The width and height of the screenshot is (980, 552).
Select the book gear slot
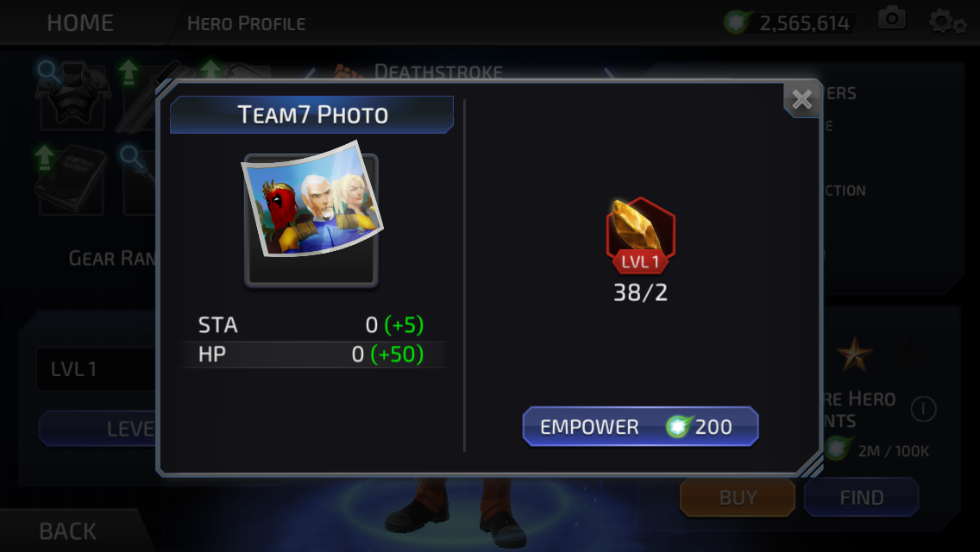70,180
